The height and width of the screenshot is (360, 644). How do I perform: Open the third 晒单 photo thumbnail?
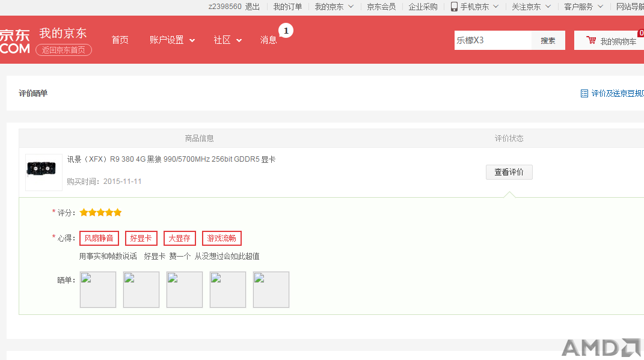(185, 290)
